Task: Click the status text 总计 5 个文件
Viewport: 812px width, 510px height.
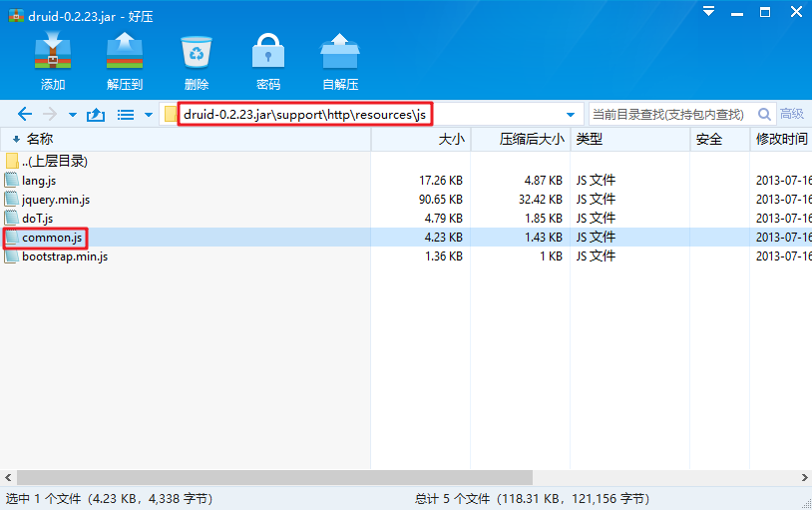Action: coord(452,499)
